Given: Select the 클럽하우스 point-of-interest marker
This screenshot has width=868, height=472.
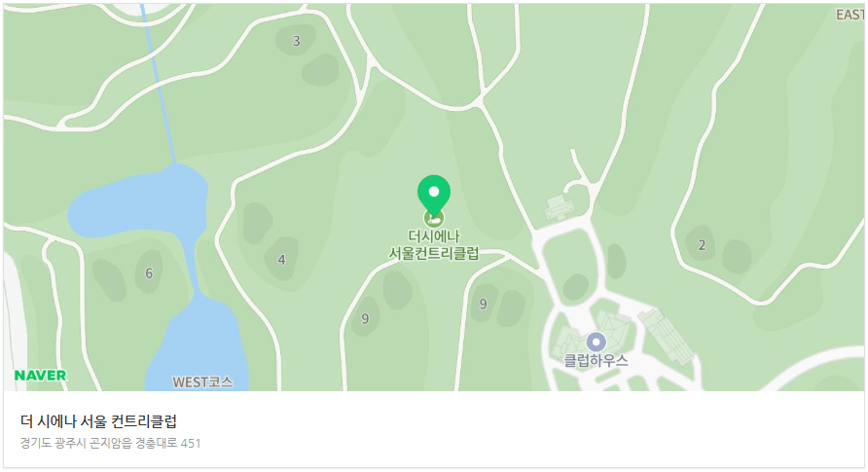Looking at the screenshot, I should [596, 342].
